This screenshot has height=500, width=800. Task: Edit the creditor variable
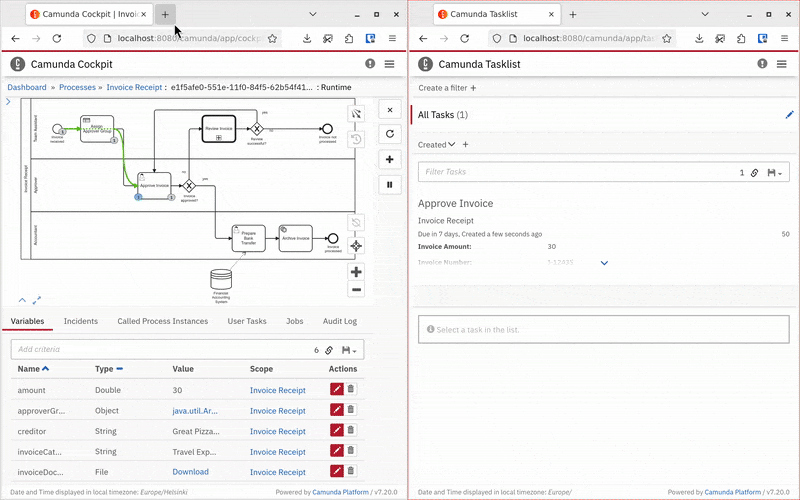click(x=337, y=430)
